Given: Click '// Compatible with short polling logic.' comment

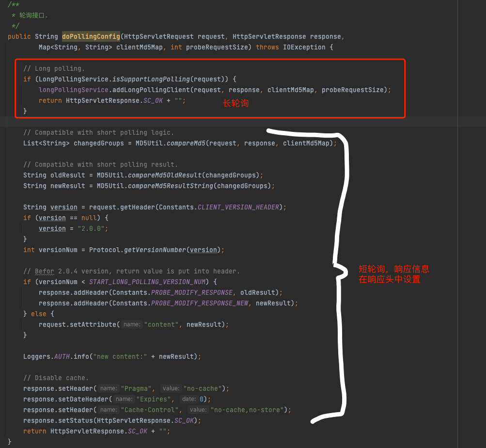Looking at the screenshot, I should pos(98,132).
